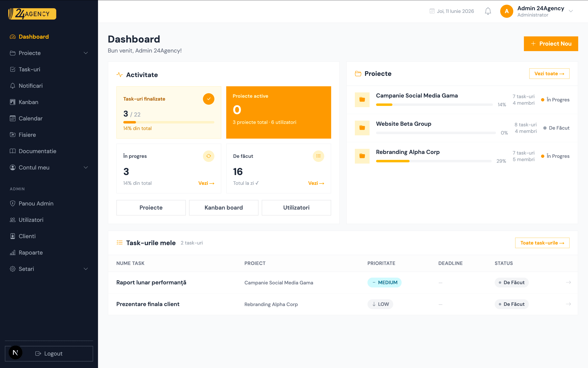Open notifications bell in top header

click(x=488, y=11)
